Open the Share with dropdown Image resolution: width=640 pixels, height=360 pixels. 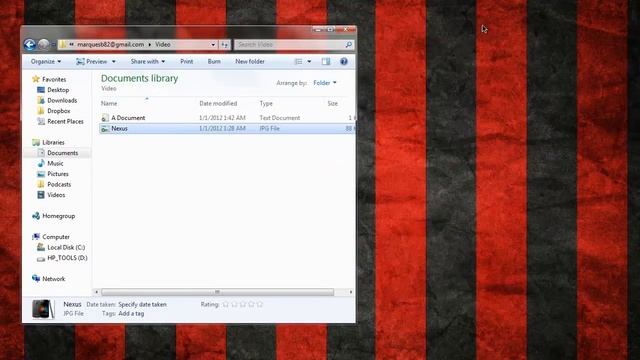click(148, 62)
